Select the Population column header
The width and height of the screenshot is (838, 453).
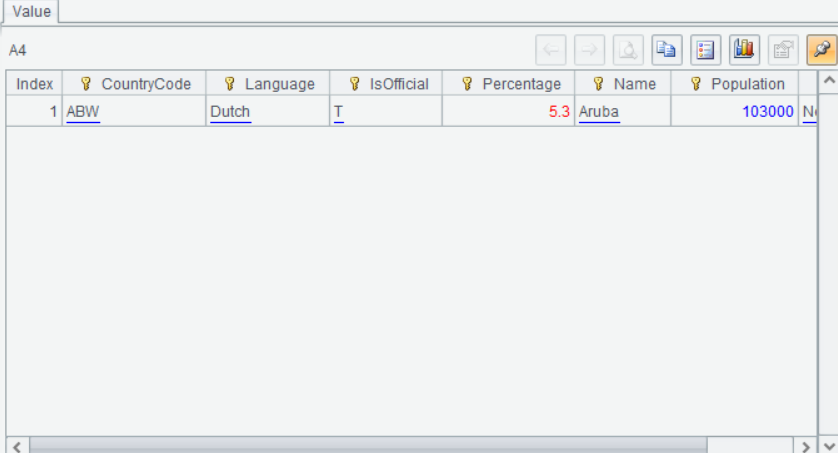click(x=735, y=84)
